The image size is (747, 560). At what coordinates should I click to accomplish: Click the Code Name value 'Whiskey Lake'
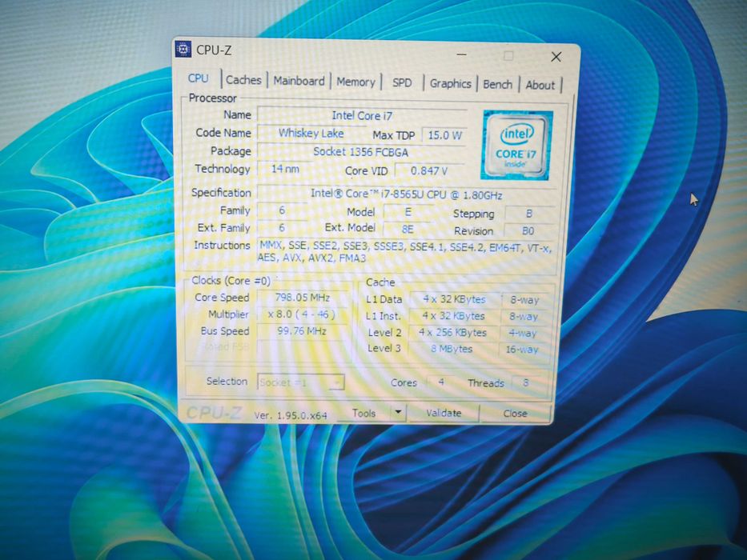coord(311,134)
